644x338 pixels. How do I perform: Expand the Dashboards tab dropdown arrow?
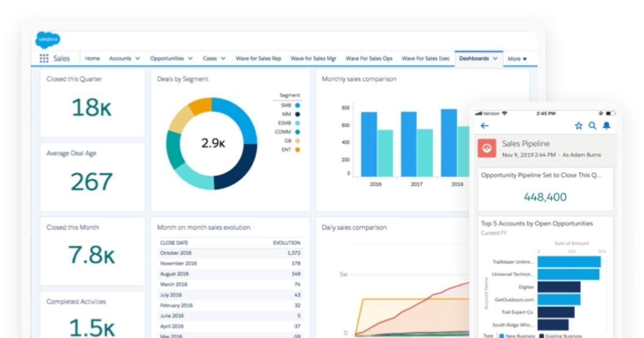coord(495,58)
